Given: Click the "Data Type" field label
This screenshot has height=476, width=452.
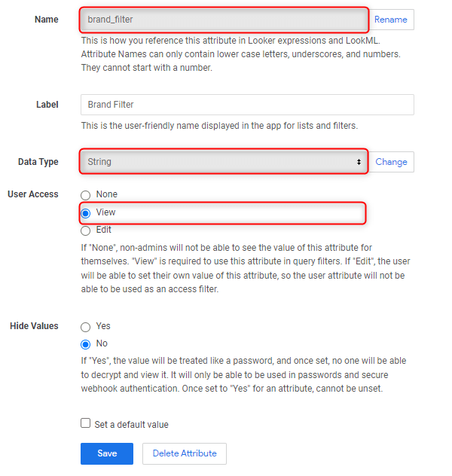Looking at the screenshot, I should point(38,162).
